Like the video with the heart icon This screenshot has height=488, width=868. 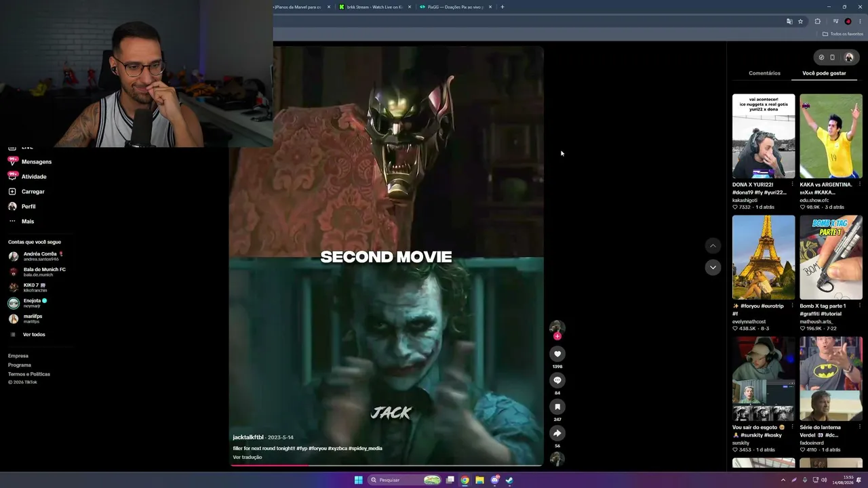(x=557, y=354)
